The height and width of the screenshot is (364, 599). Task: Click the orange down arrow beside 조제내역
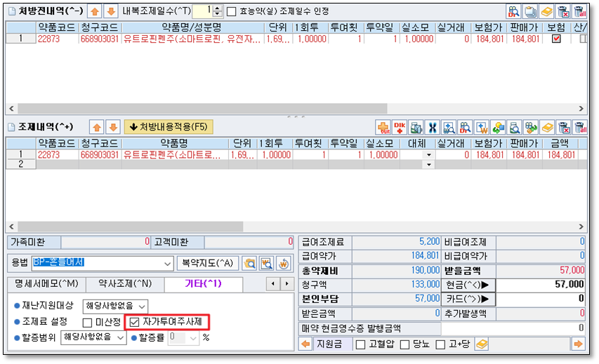(112, 127)
